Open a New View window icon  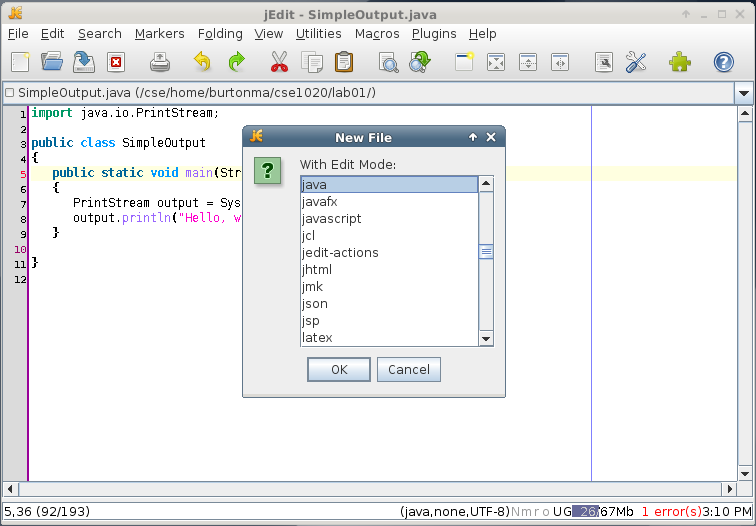pos(464,62)
